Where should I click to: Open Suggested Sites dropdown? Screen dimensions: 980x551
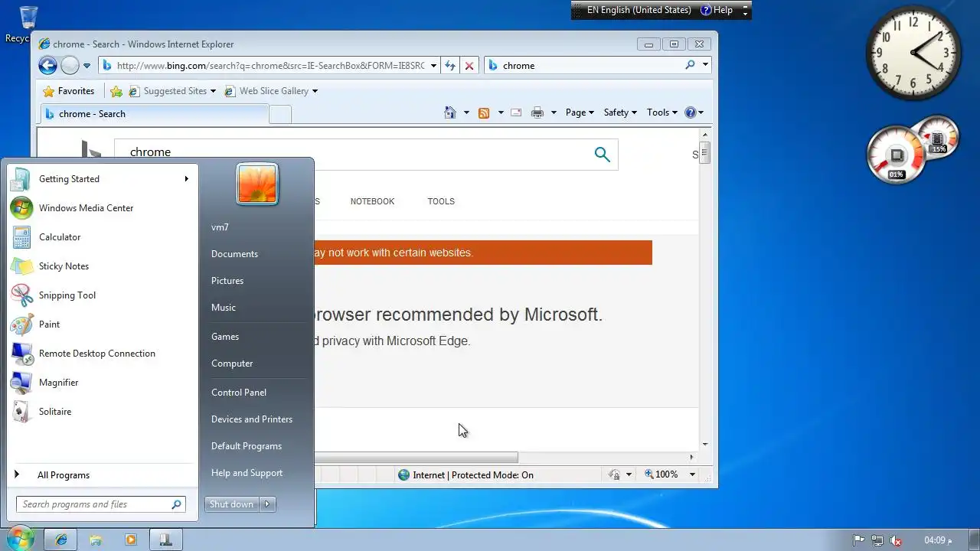[x=214, y=91]
